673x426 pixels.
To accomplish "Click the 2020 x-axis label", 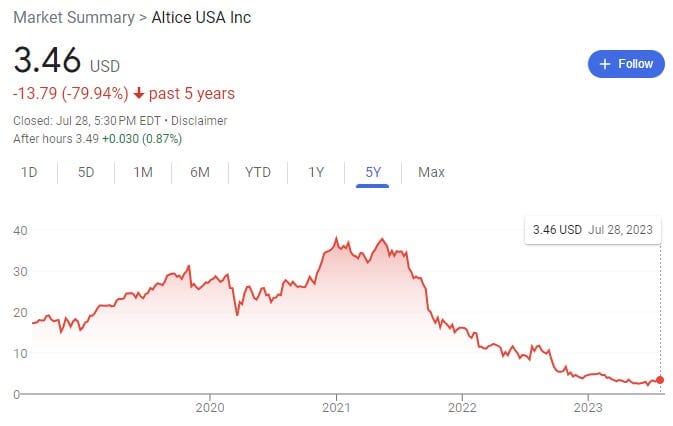I will (210, 407).
